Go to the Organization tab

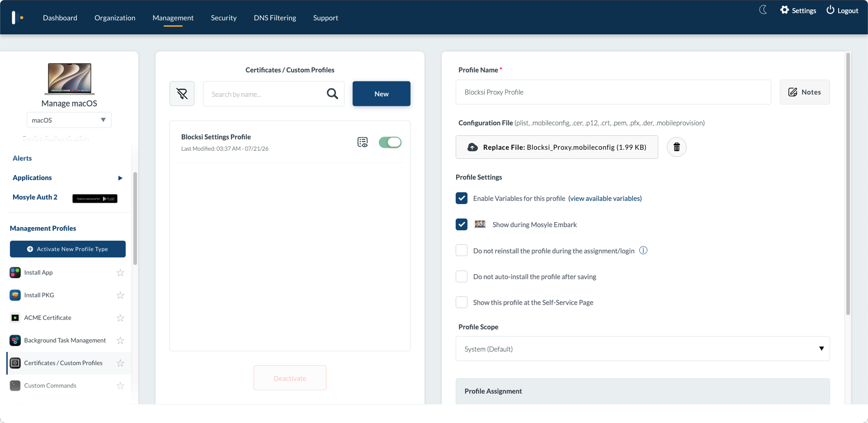[115, 18]
